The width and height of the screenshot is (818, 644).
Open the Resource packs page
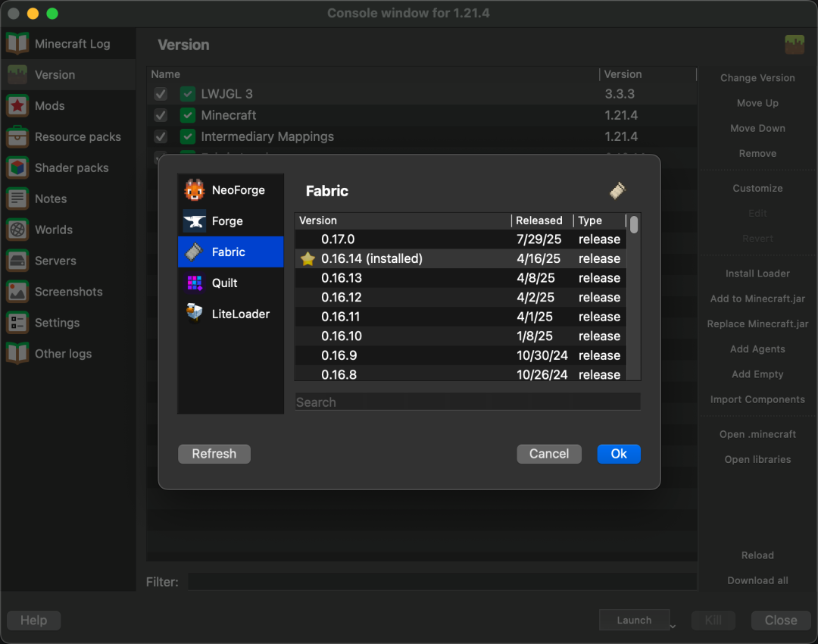(77, 137)
